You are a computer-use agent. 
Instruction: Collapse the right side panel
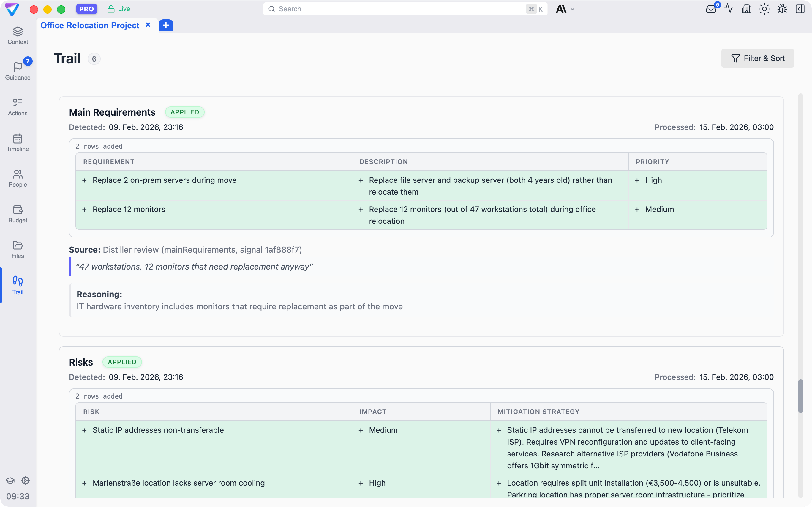click(x=800, y=9)
